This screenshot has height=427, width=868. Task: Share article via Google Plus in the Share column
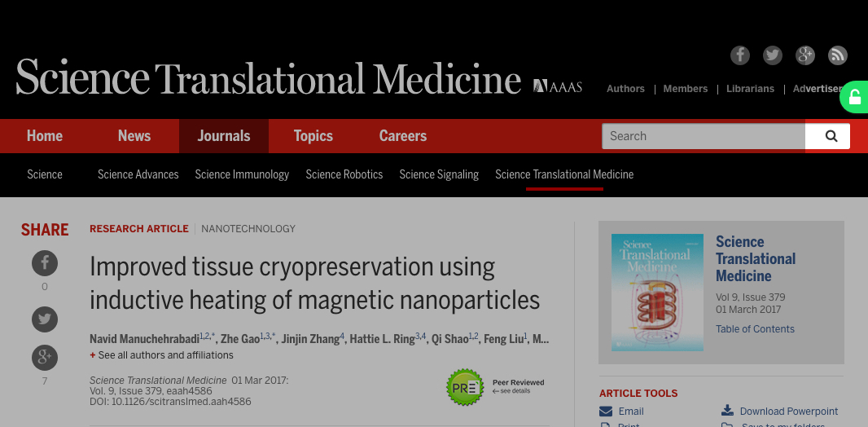(x=45, y=358)
